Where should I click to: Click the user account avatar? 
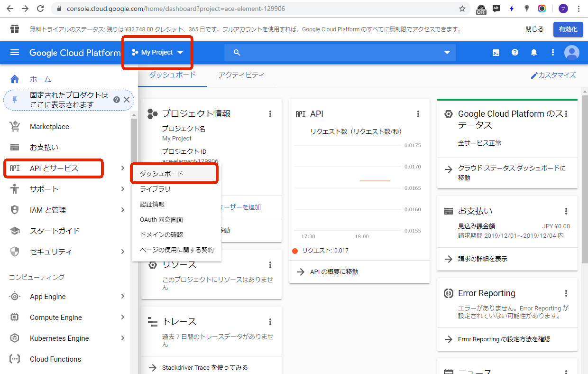click(571, 53)
